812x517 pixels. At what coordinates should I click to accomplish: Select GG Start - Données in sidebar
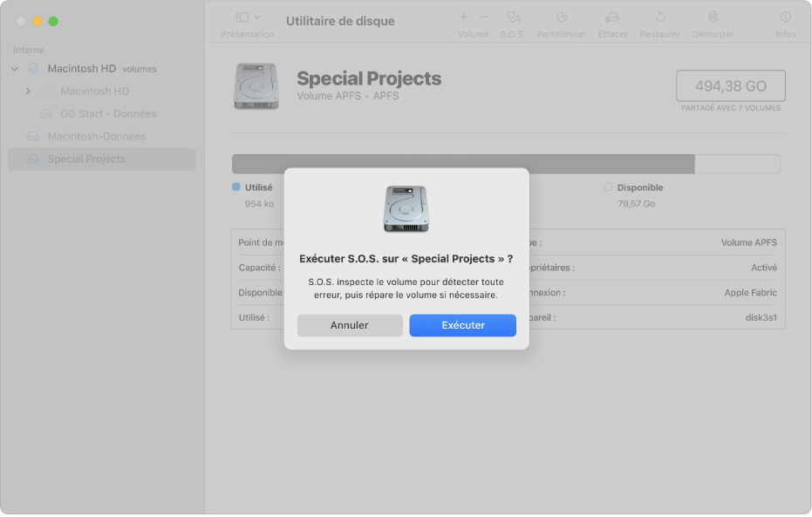(102, 114)
